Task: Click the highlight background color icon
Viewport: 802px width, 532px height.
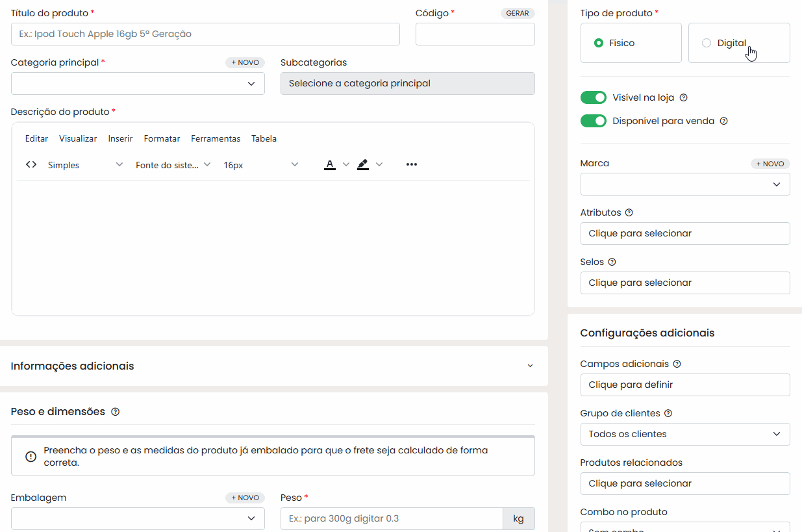Action: [x=363, y=165]
